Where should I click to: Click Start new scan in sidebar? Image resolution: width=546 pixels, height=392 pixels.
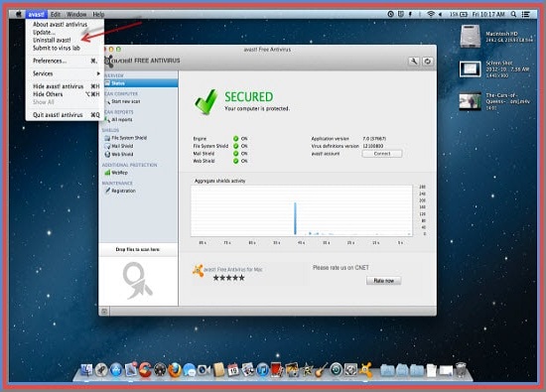click(126, 101)
